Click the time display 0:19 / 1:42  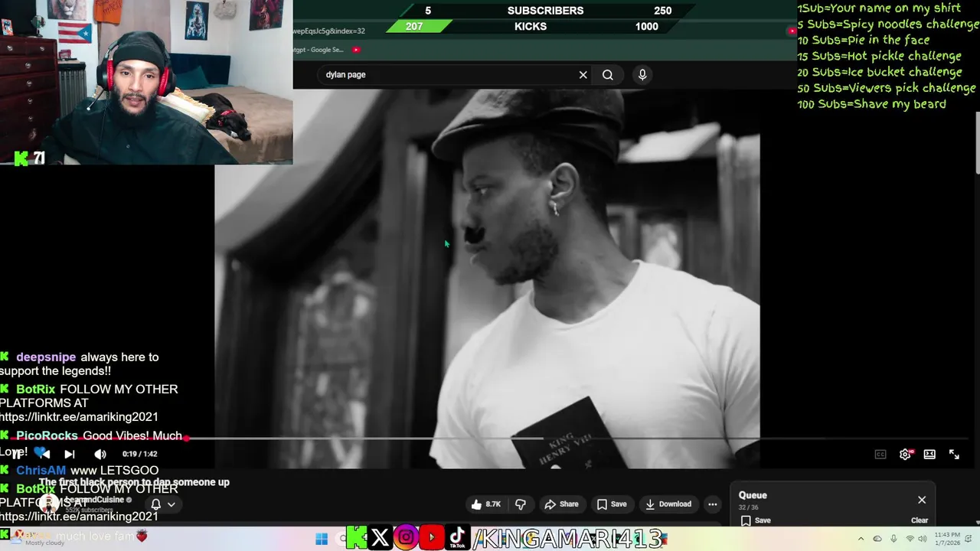pyautogui.click(x=139, y=455)
